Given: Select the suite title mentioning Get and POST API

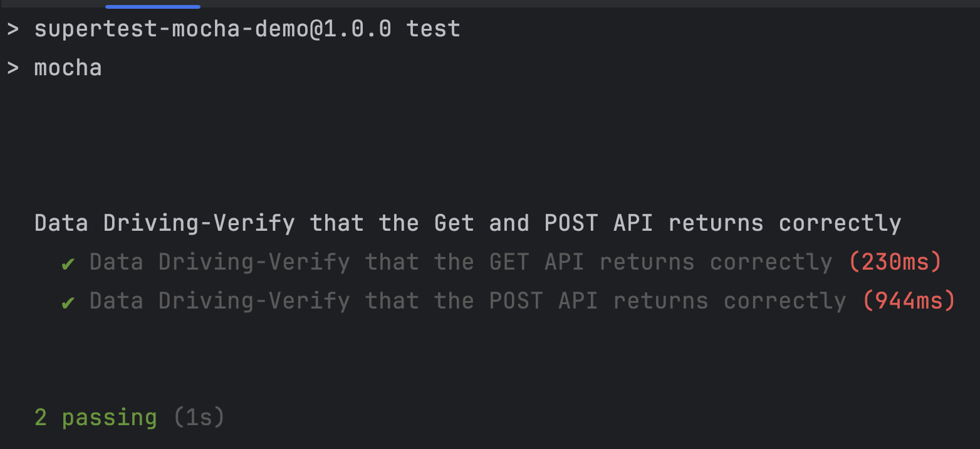Looking at the screenshot, I should (x=468, y=224).
